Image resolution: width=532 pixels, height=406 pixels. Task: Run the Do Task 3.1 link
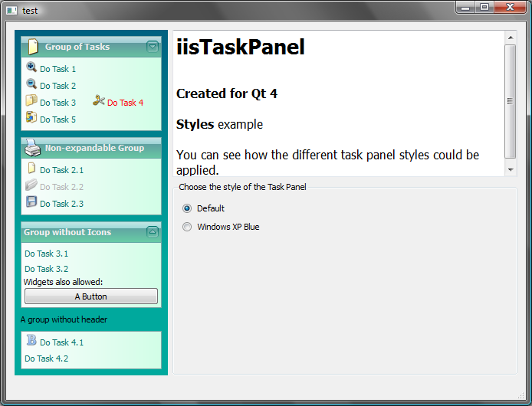[x=47, y=254]
